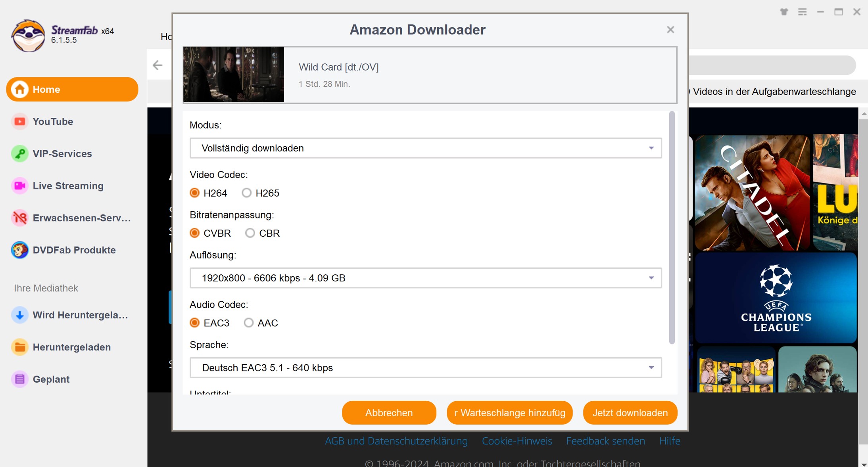The image size is (868, 467).
Task: Click Jetzt downloaden to start download
Action: pos(630,412)
